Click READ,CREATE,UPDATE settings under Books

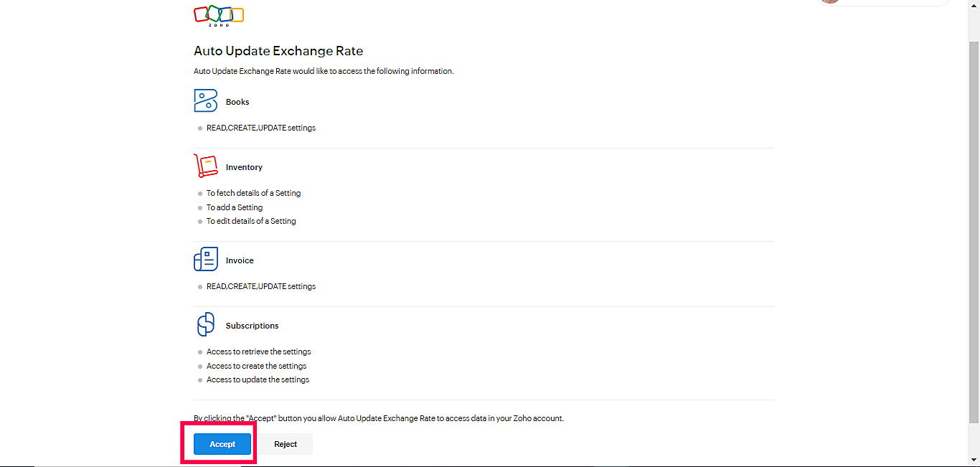point(261,128)
